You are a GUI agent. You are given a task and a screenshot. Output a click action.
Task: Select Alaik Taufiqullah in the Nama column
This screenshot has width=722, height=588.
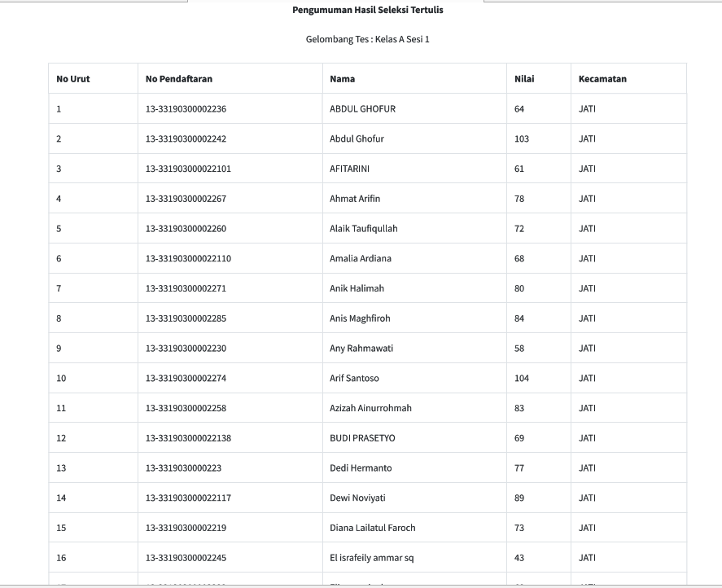(x=364, y=229)
